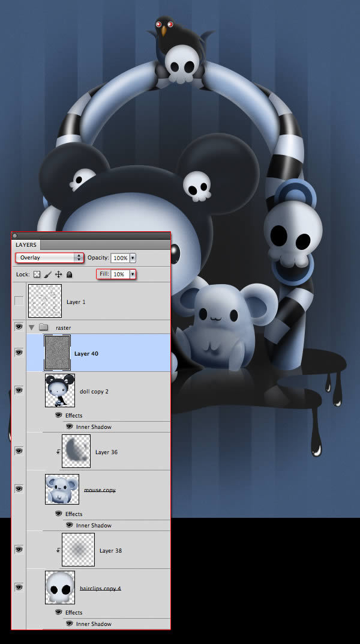Viewport: 360px width, 644px height.
Task: Close the Layers panel with round button
Action: tap(15, 235)
